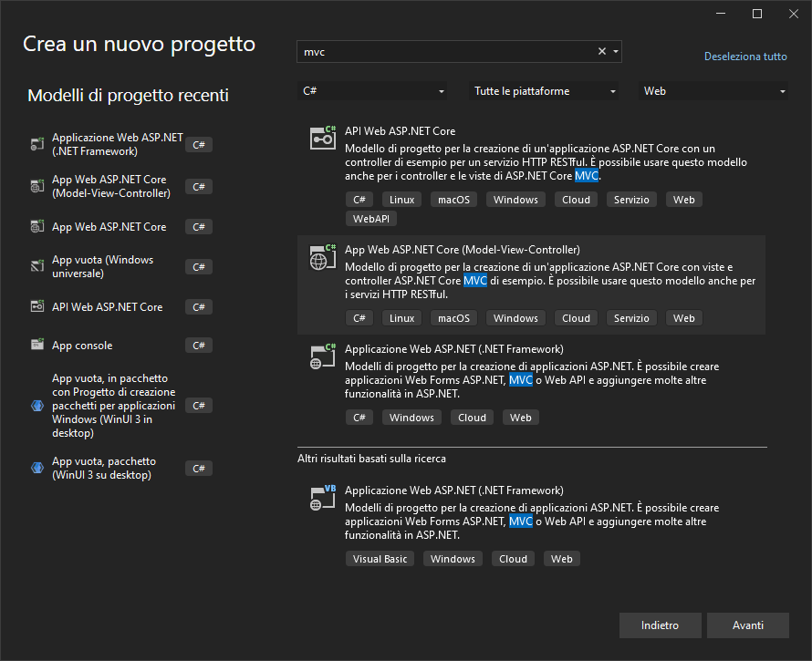Click the Cloud tag under Visual Basic template
812x661 pixels.
pyautogui.click(x=513, y=559)
